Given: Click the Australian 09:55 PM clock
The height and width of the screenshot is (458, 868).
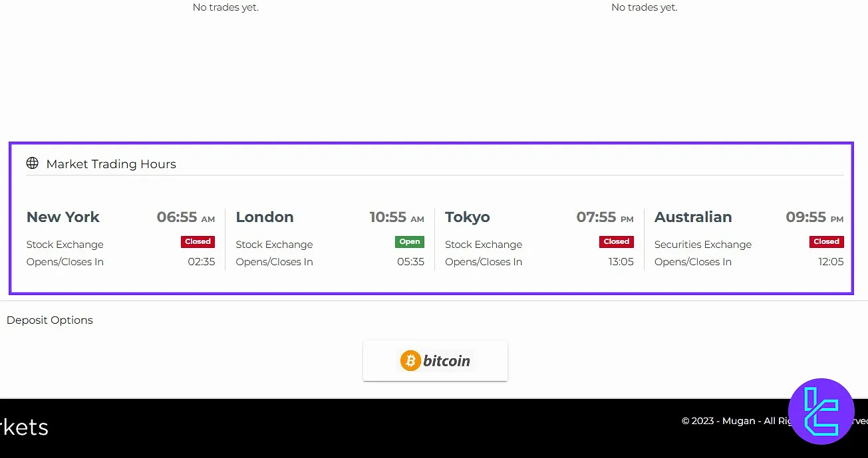Looking at the screenshot, I should pos(814,217).
